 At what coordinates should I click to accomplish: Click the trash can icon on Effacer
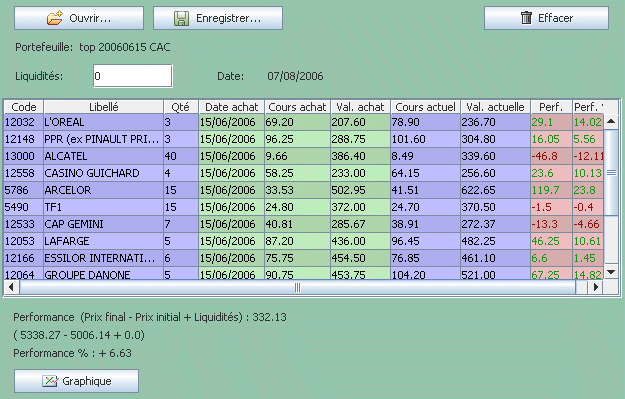(x=526, y=18)
